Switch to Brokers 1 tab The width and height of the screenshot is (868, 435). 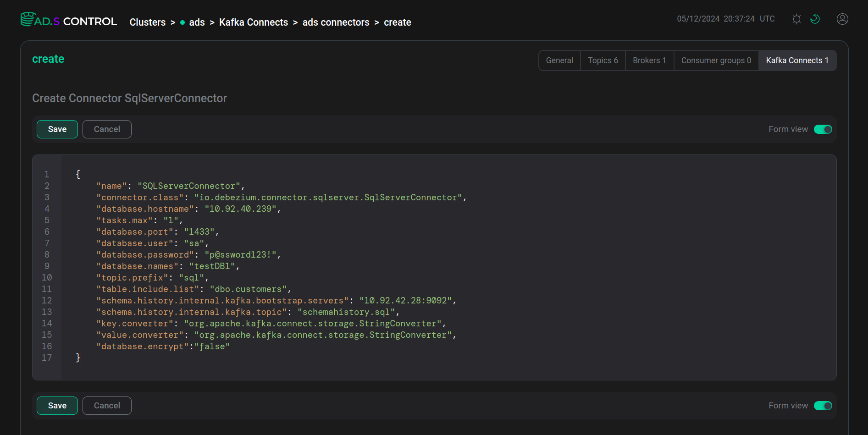pyautogui.click(x=649, y=61)
